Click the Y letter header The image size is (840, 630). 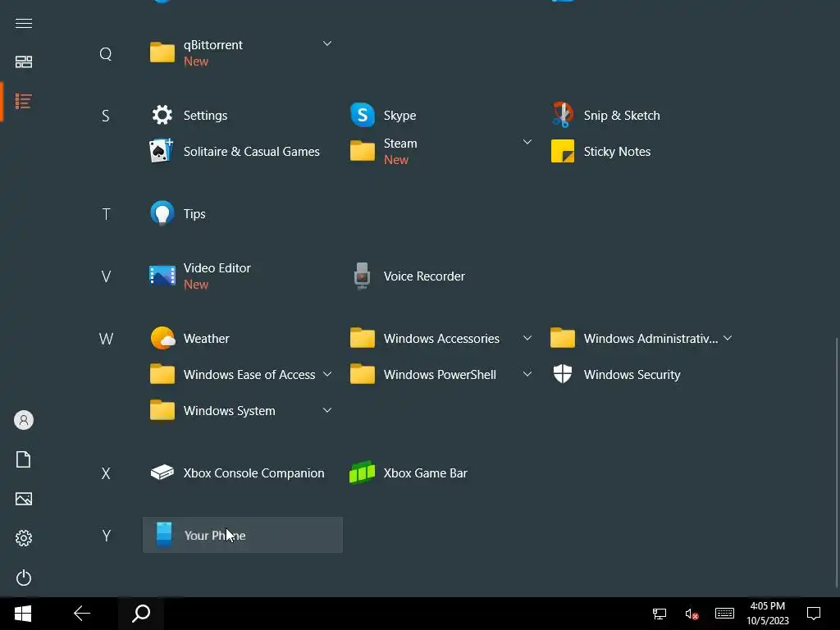pos(106,536)
